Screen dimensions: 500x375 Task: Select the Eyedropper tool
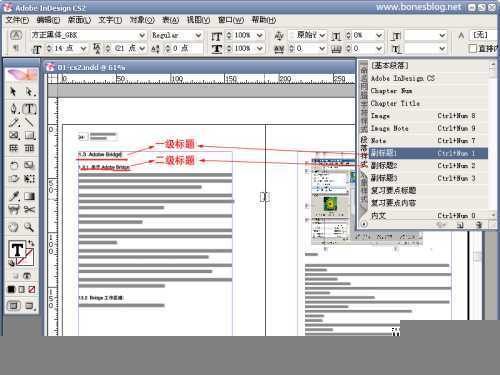pos(14,196)
